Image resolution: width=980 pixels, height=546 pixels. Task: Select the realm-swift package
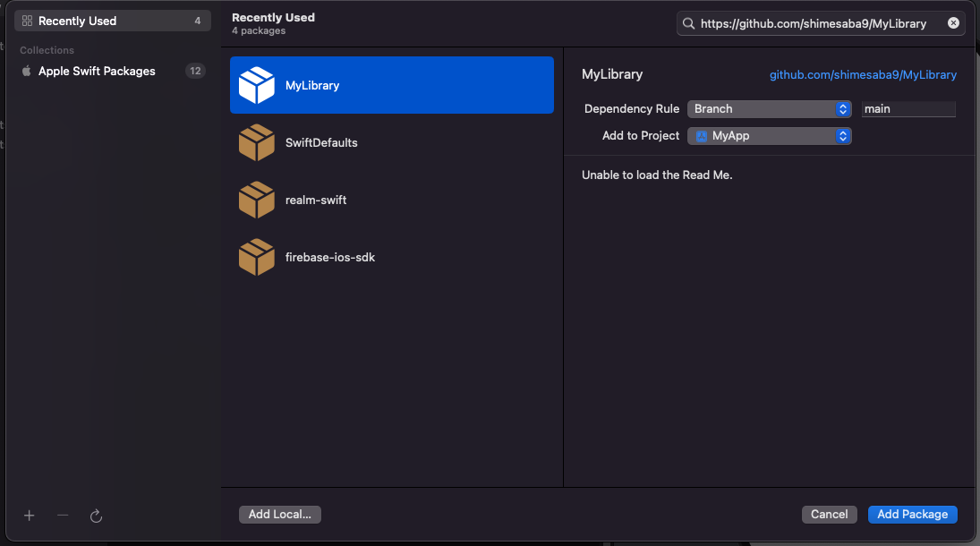392,200
